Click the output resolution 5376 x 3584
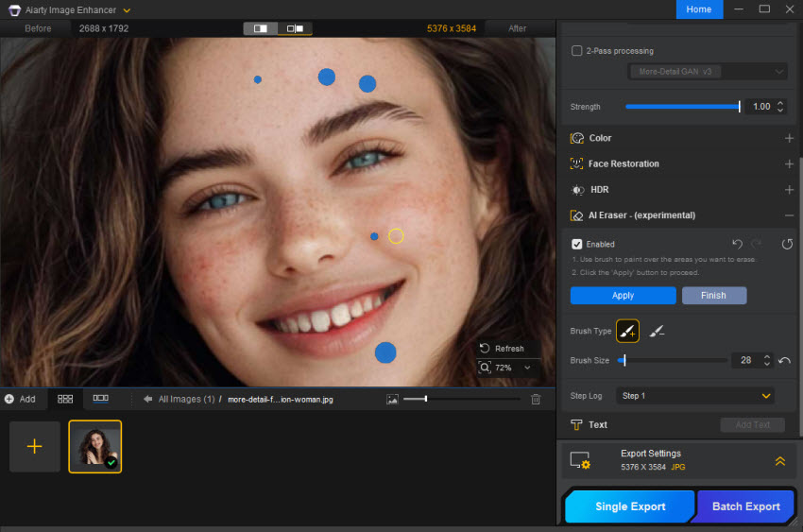This screenshot has width=803, height=532. coord(452,28)
